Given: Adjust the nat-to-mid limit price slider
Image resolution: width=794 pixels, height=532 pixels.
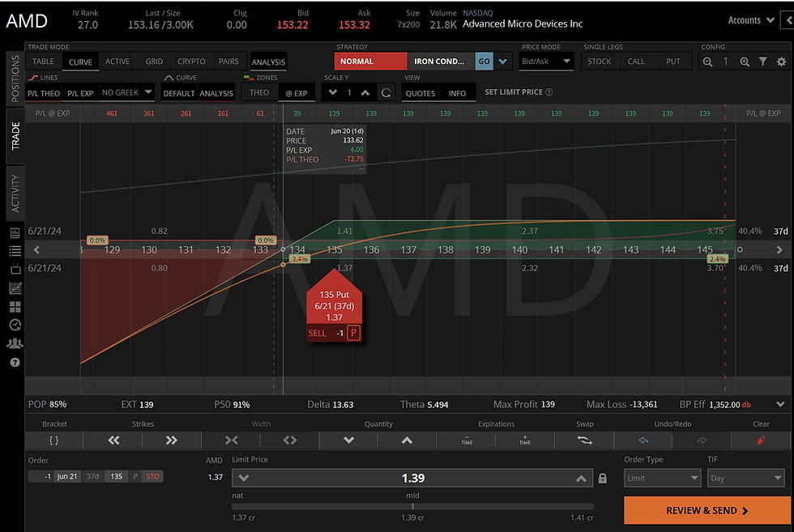Looking at the screenshot, I should tap(412, 506).
